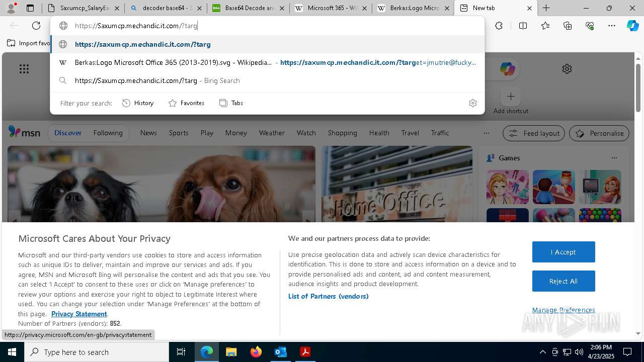Select the Discover feed tab
Image resolution: width=644 pixels, height=362 pixels.
[67, 133]
